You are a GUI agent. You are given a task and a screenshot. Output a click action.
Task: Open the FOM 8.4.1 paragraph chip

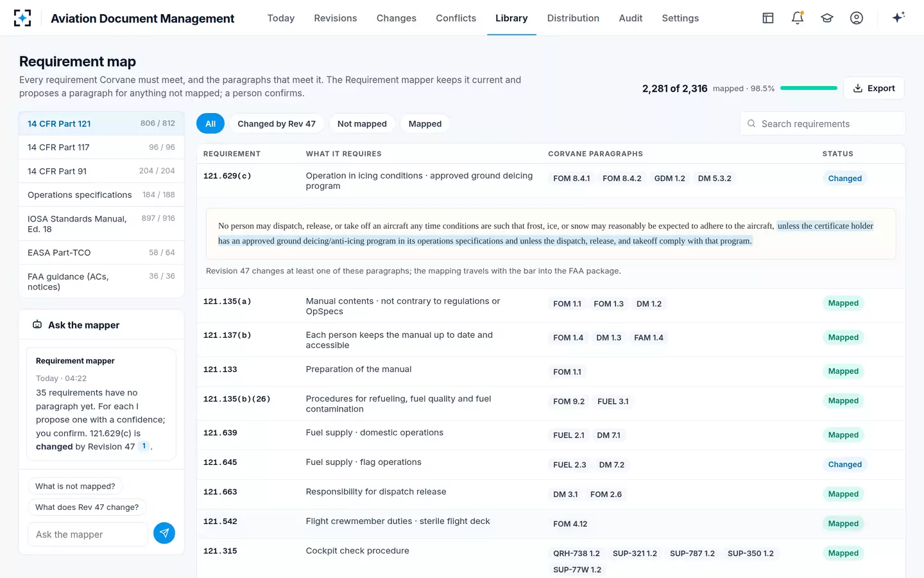coord(572,179)
